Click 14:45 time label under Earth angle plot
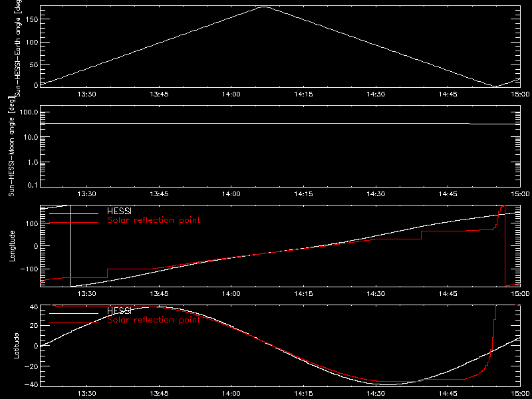 448,94
